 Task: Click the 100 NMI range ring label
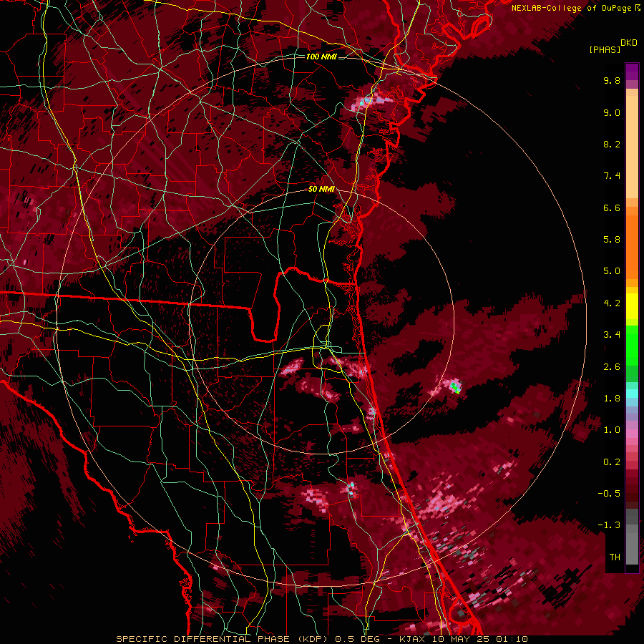321,57
